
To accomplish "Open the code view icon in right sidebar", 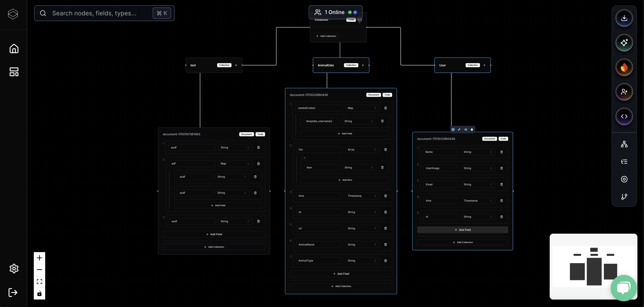I will tap(624, 116).
